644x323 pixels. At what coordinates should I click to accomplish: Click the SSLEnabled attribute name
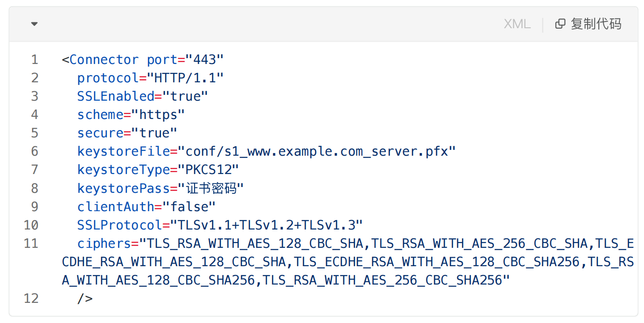tap(116, 96)
